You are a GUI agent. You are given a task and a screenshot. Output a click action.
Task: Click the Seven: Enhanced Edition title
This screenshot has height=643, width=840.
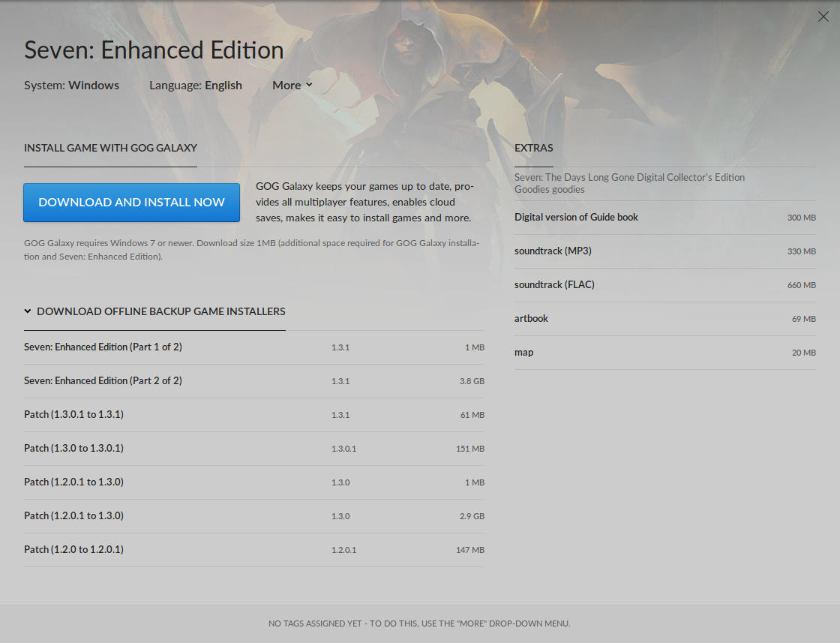point(154,50)
